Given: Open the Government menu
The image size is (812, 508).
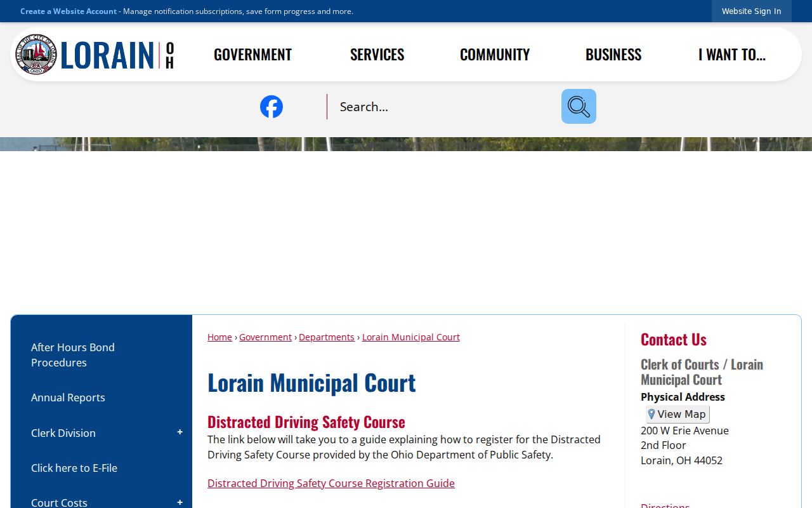Looking at the screenshot, I should (252, 55).
